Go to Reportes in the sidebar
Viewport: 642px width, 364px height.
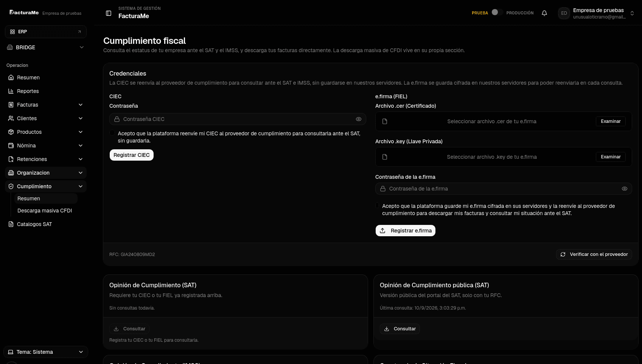[x=46, y=91]
